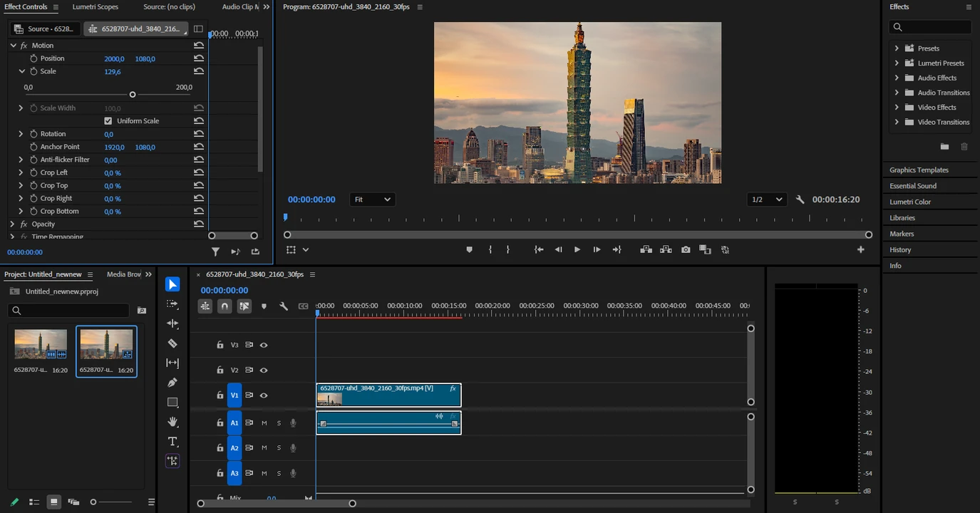Toggle Scale animation stopwatch
The width and height of the screenshot is (980, 513).
(x=33, y=71)
